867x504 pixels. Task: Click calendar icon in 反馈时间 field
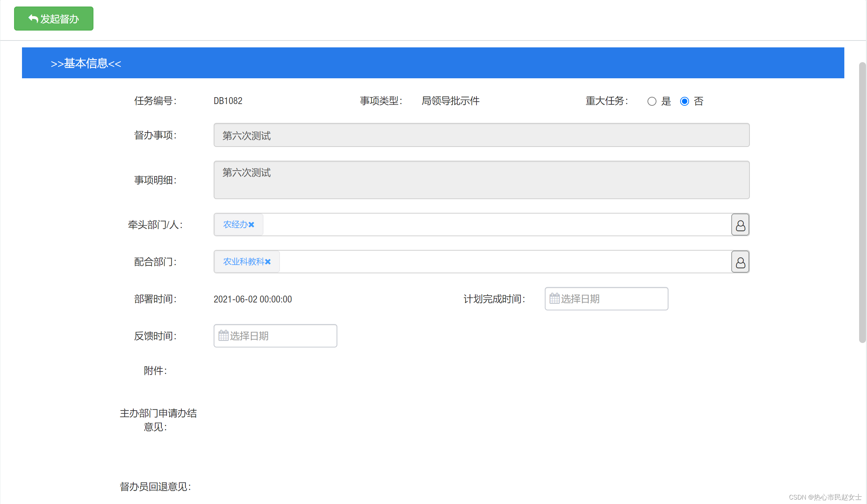(223, 335)
